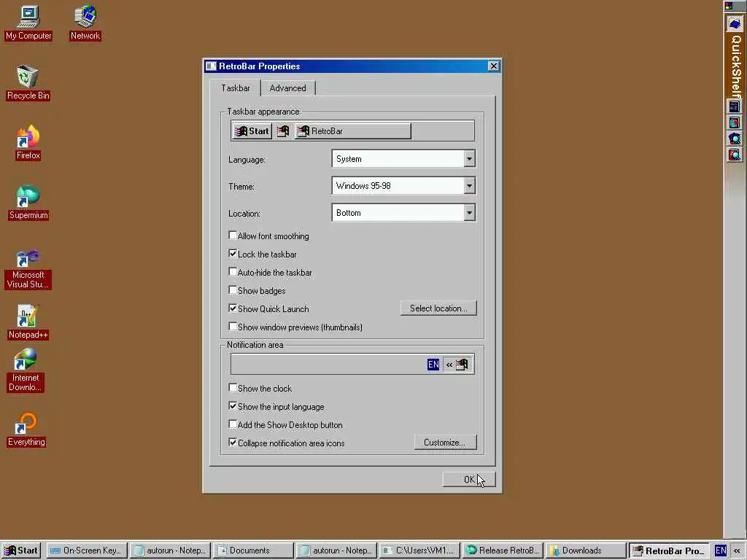Confirm settings with the OK button

tap(469, 480)
